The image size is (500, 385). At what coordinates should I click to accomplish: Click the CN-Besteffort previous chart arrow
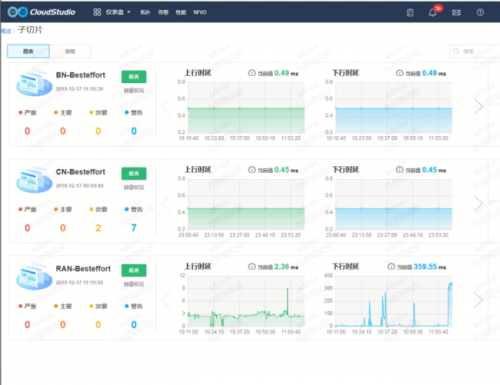166,203
